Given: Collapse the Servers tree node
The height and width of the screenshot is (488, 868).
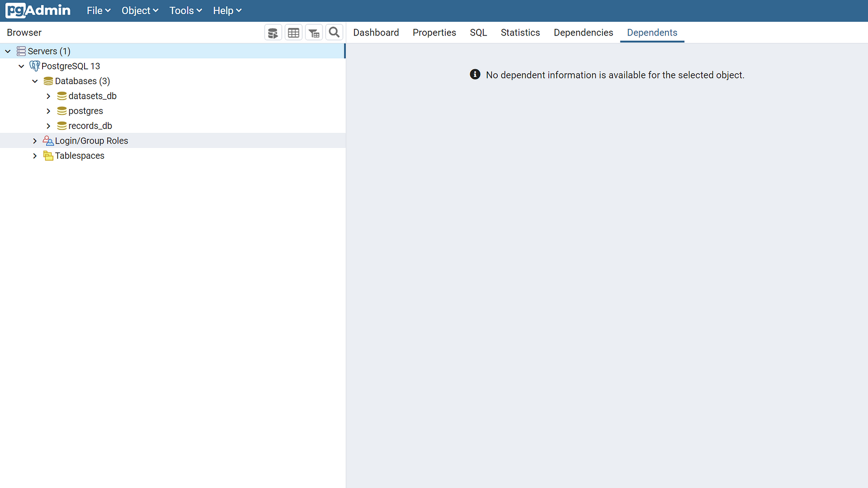Looking at the screenshot, I should [x=8, y=51].
